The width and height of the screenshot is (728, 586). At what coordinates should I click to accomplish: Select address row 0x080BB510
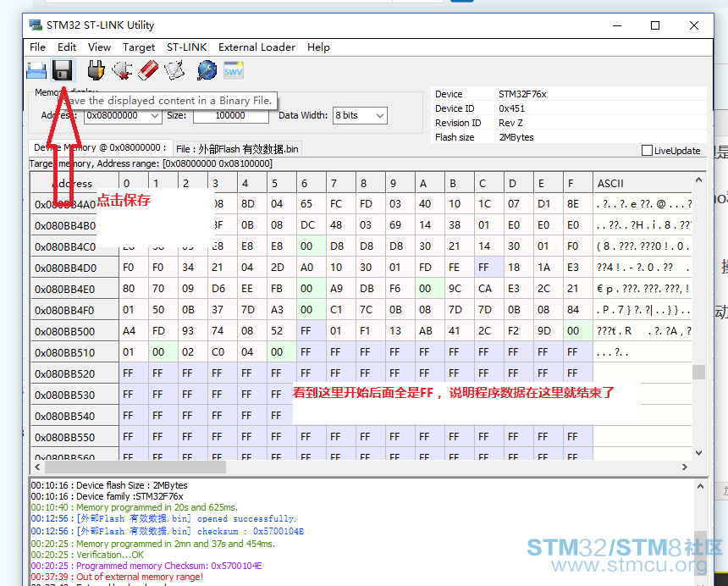click(x=74, y=353)
